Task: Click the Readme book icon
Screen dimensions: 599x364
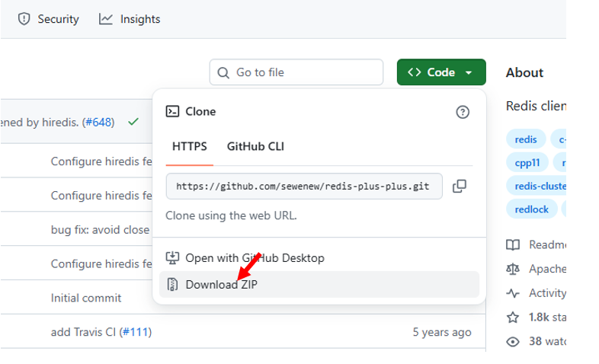Action: 513,244
